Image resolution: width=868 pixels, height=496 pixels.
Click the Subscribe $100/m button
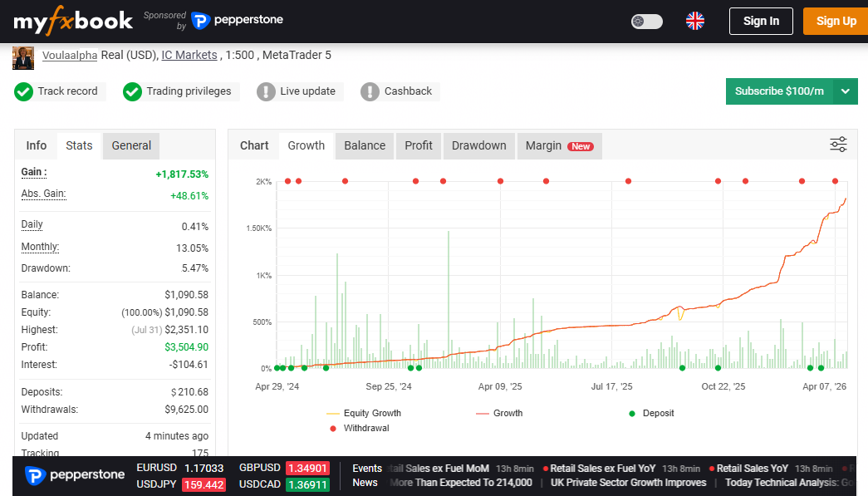point(779,91)
